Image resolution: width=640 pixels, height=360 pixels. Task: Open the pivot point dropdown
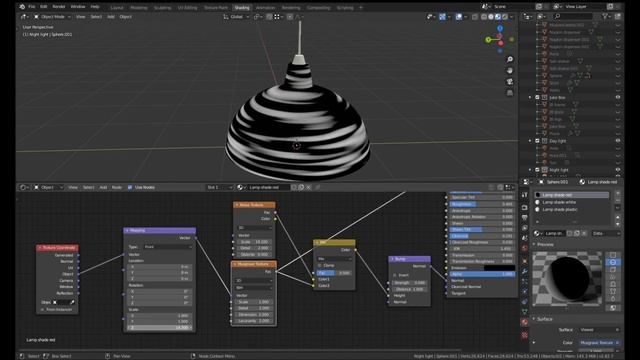click(x=257, y=17)
